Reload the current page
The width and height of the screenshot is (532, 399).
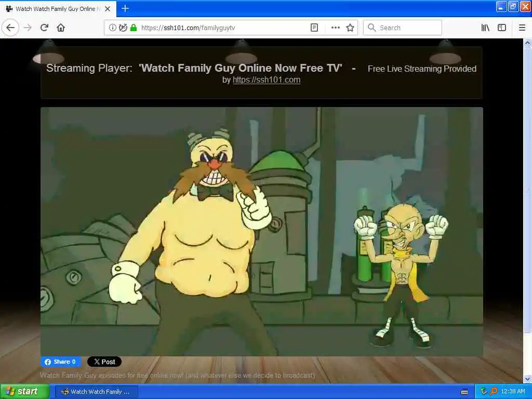[x=44, y=28]
